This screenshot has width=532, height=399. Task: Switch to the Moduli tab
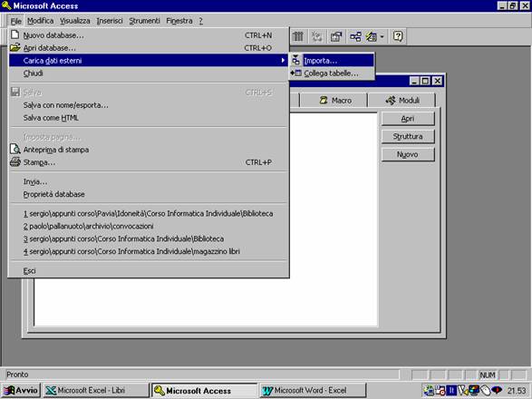tap(402, 101)
